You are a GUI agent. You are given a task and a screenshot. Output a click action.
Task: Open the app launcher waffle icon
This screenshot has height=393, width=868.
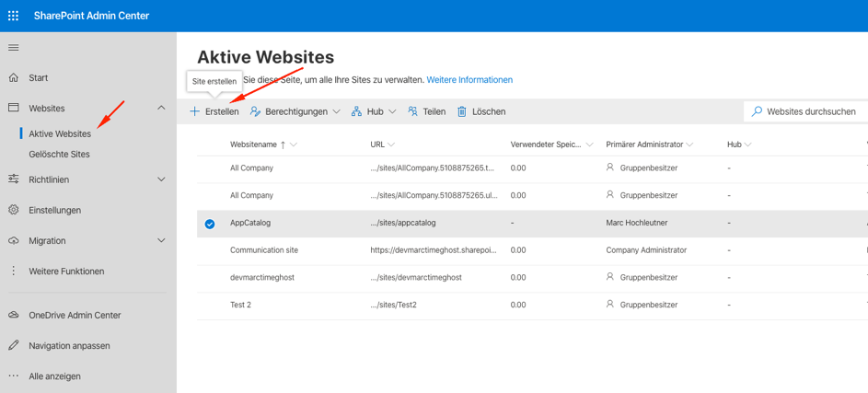(x=13, y=16)
